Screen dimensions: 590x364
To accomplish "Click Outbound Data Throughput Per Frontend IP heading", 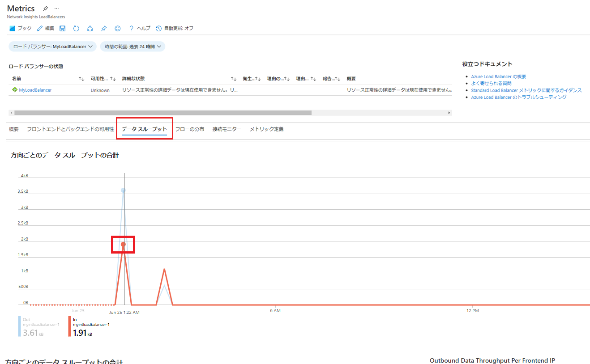I will click(492, 360).
